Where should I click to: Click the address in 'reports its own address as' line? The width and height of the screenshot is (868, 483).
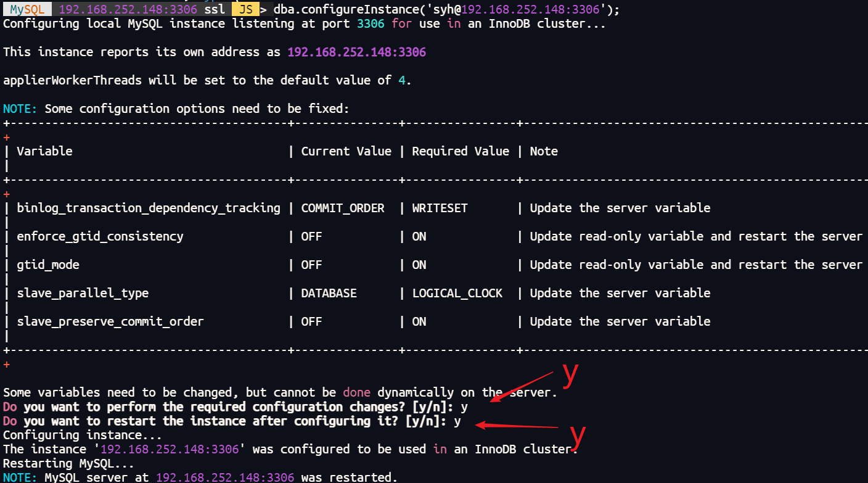tap(356, 52)
